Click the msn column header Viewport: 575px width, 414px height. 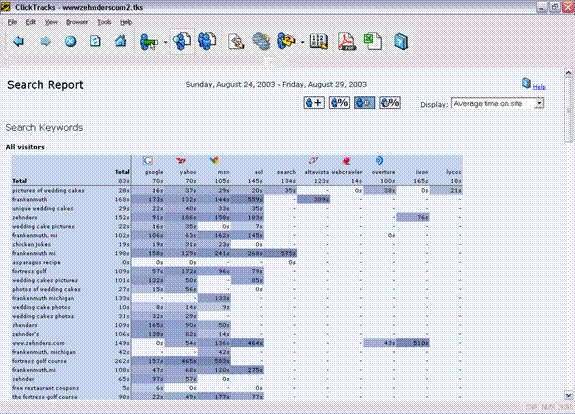click(223, 172)
